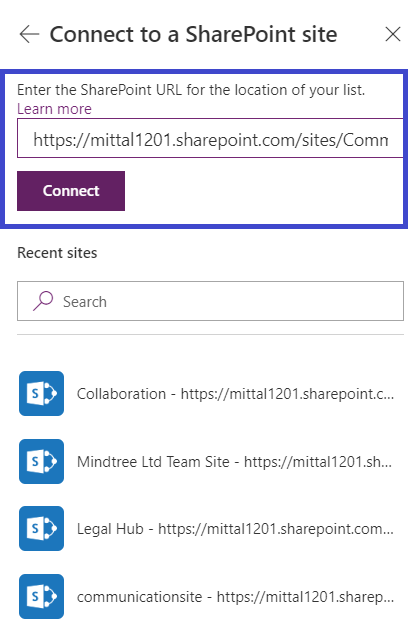This screenshot has height=638, width=420.
Task: Click the Enter the SharePoint URL instruction text
Action: pos(191,90)
